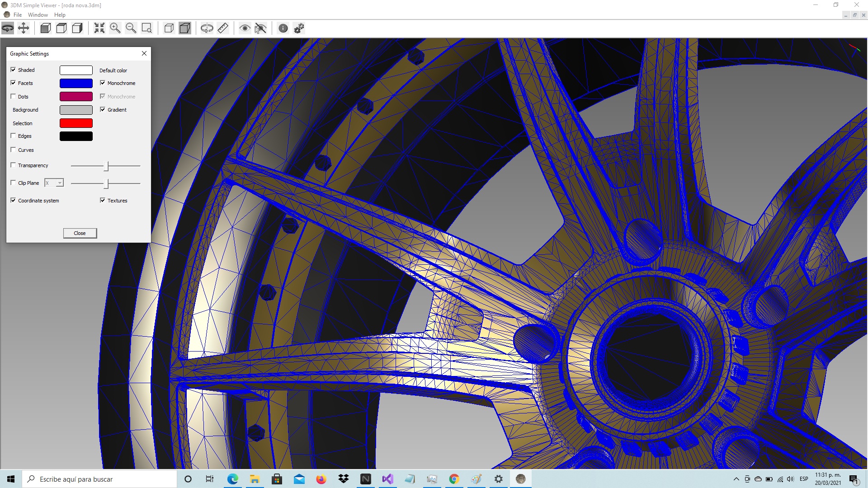Screen dimensions: 868x488
Task: Click the coordinate axis indicator in viewport
Action: coord(854,48)
